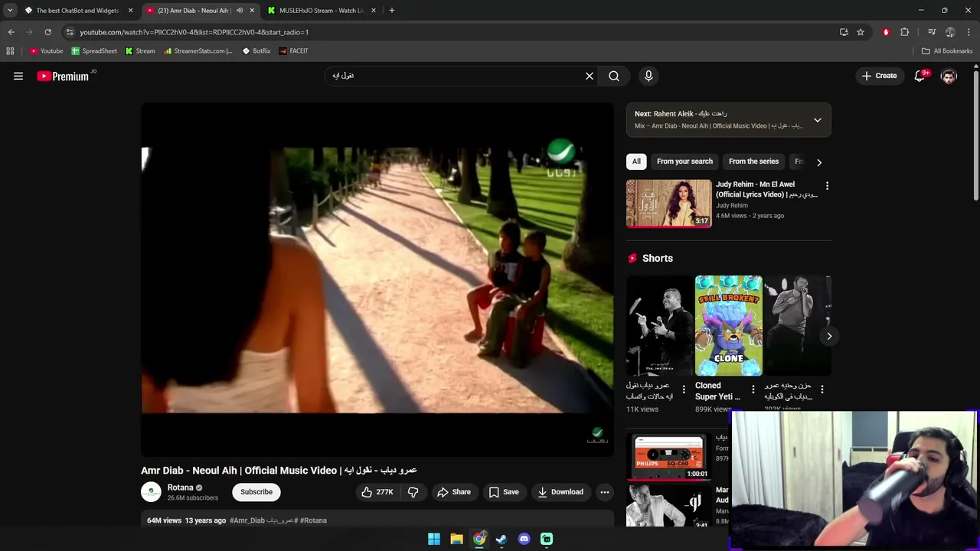Clear the search box text

590,76
